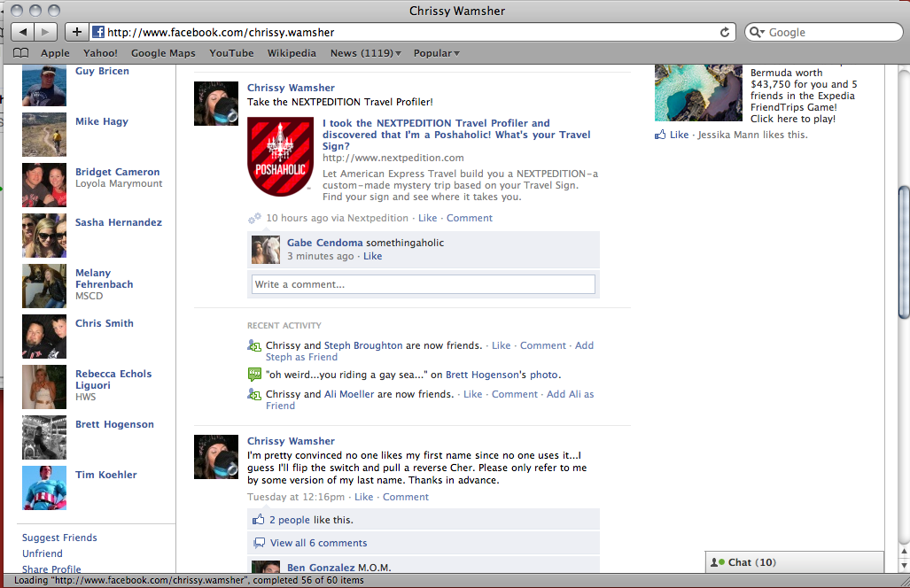Click the vertical scrollbar thumb
The height and width of the screenshot is (588, 910).
click(x=904, y=251)
